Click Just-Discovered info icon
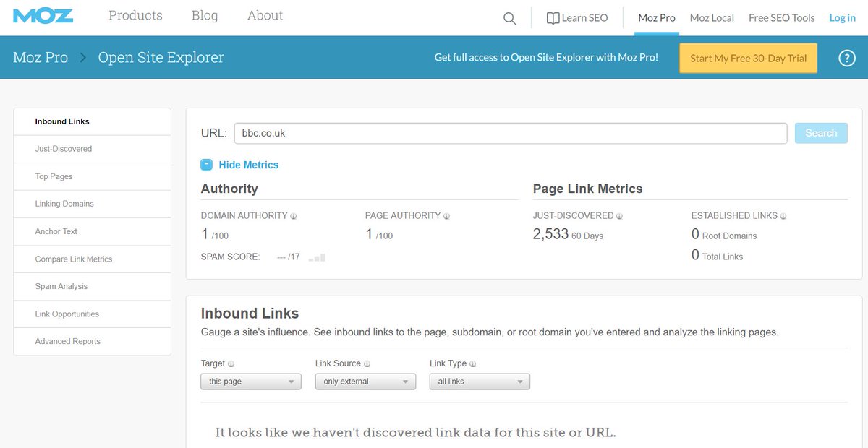868x448 pixels. [620, 216]
